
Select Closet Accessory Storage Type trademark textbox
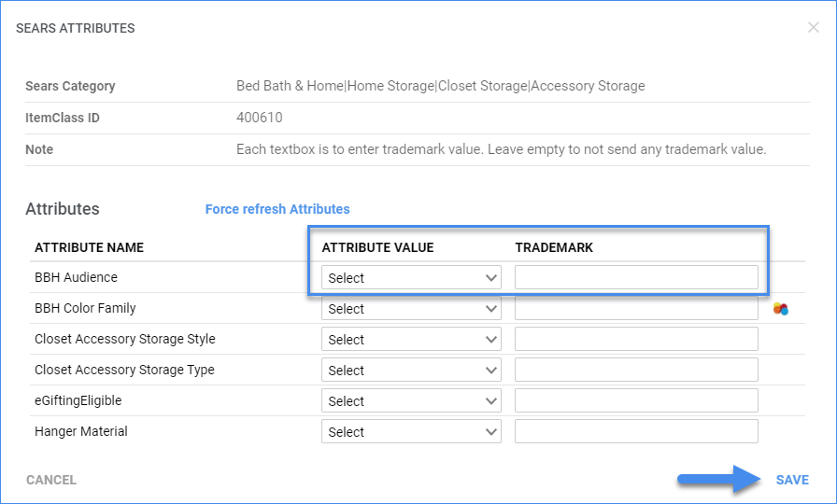636,371
